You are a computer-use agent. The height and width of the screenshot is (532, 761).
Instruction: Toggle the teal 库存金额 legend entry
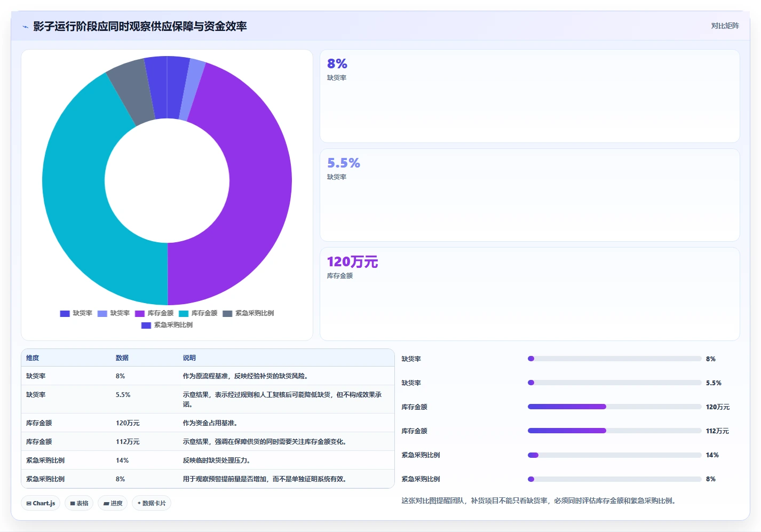pyautogui.click(x=198, y=313)
